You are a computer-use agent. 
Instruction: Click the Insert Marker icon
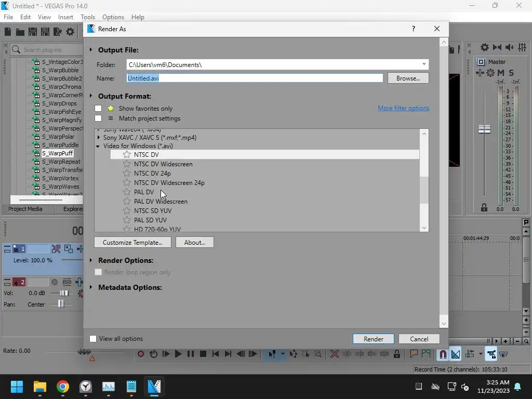point(414,354)
